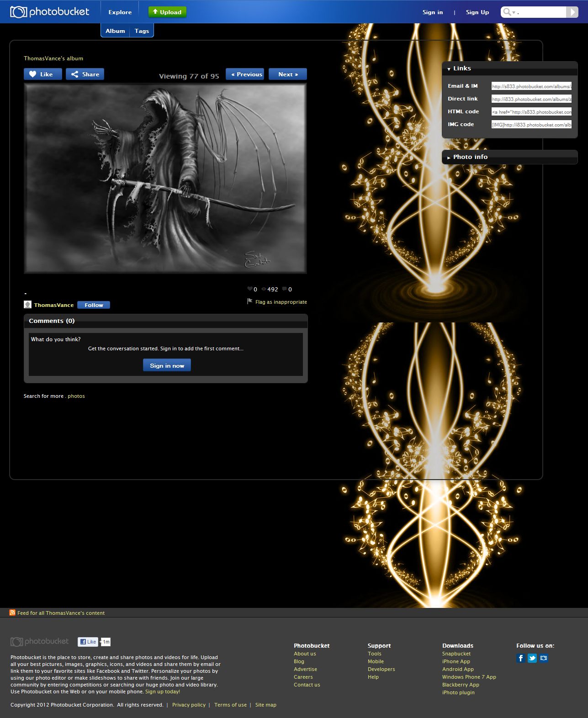Open the Careers footer link
588x718 pixels.
(x=303, y=677)
